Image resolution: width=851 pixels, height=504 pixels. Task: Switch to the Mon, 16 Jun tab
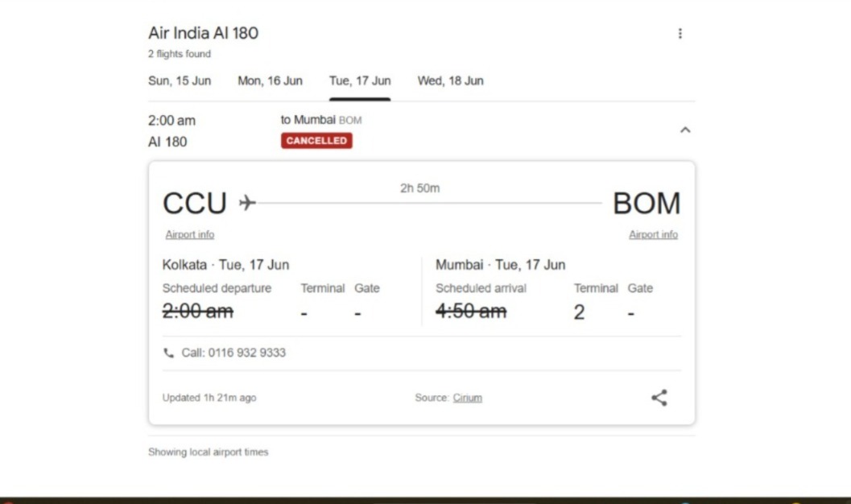270,81
